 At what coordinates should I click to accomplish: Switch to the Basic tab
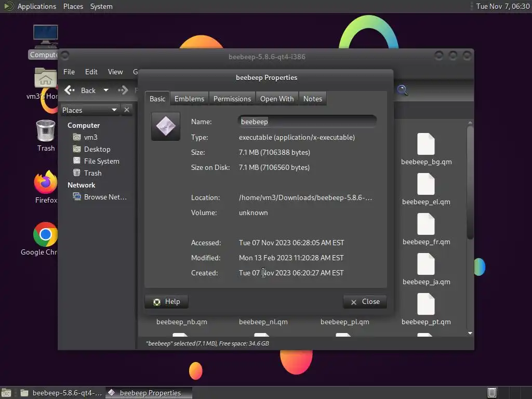(x=157, y=99)
